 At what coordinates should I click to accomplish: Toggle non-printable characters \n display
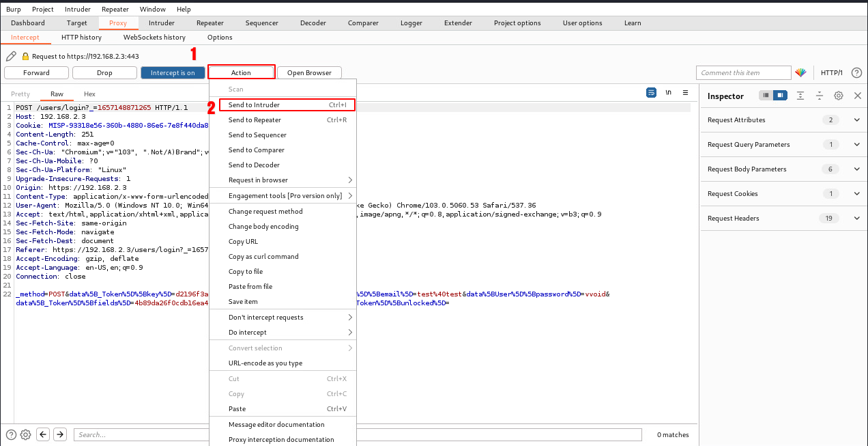(669, 92)
